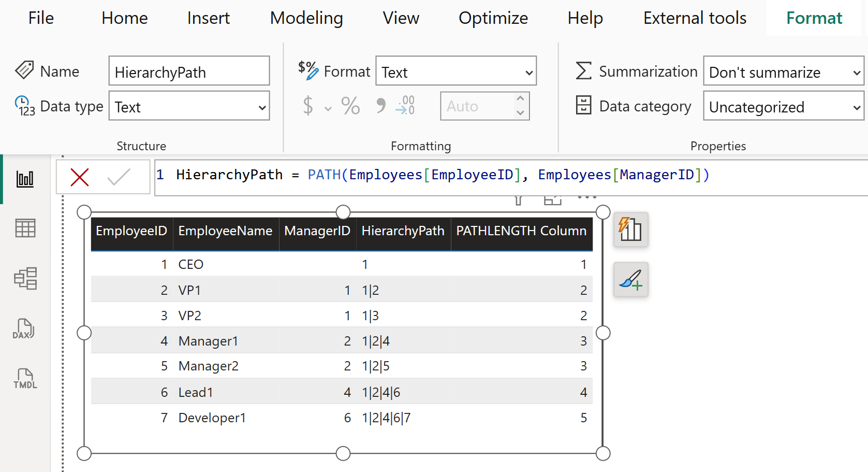The height and width of the screenshot is (472, 868).
Task: Open the DAX query view
Action: point(25,328)
